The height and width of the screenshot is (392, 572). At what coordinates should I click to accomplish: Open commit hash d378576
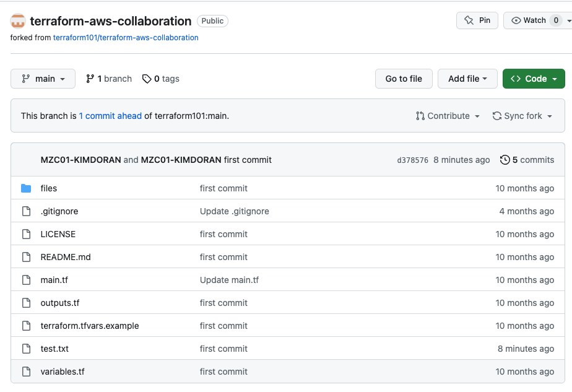(412, 160)
